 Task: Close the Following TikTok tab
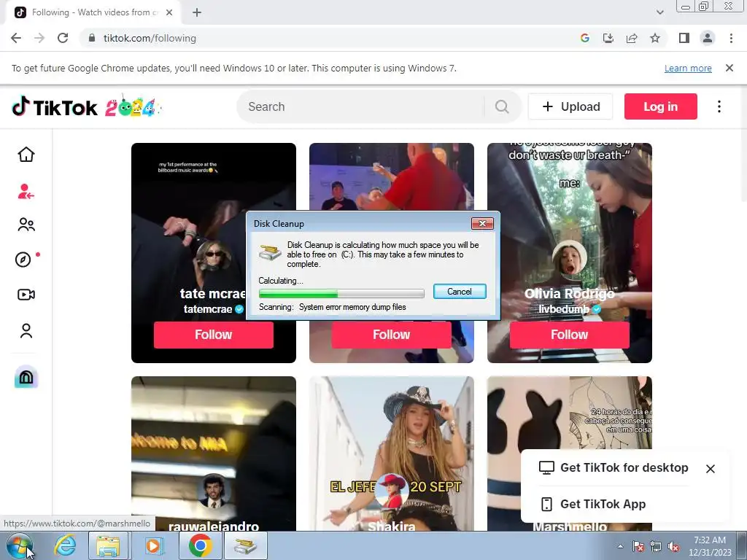point(169,12)
